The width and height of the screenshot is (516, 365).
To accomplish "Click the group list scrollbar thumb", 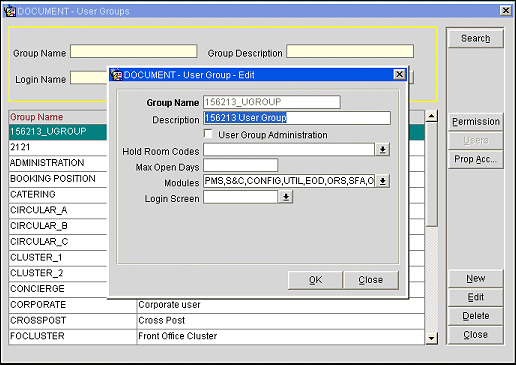I will pyautogui.click(x=432, y=175).
